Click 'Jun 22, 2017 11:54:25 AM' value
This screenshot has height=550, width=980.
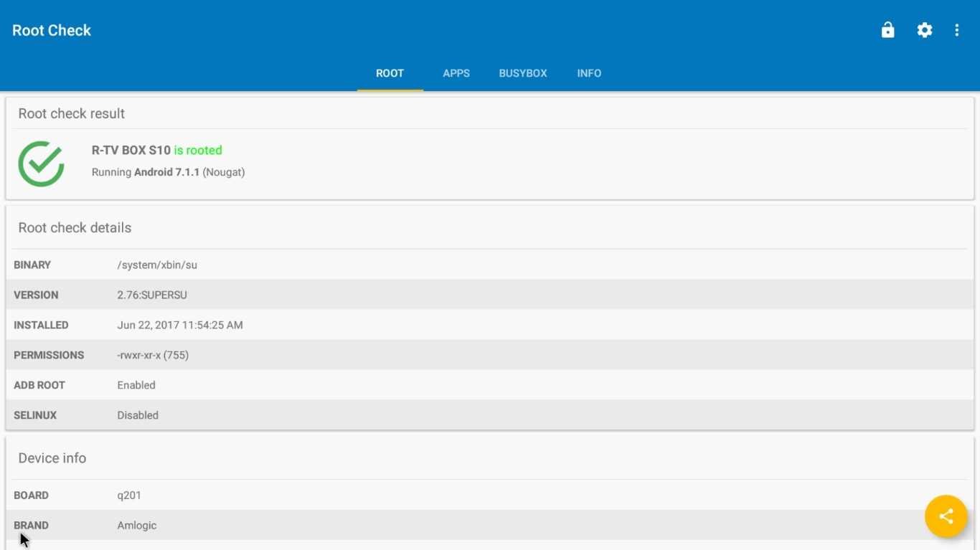(x=180, y=325)
